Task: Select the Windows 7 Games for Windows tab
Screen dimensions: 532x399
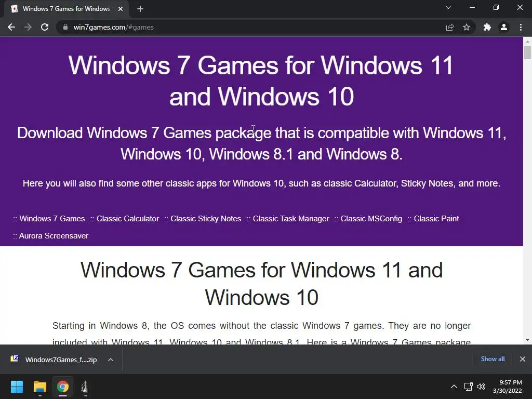Action: click(66, 9)
